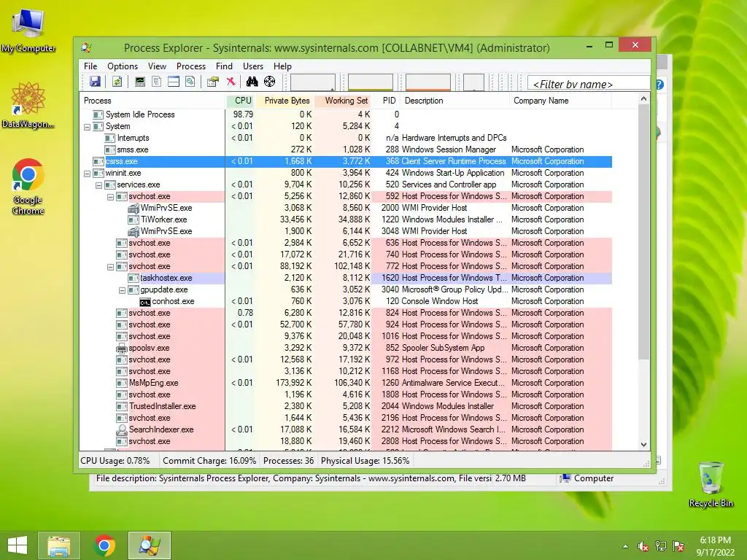This screenshot has height=560, width=747.
Task: Click the physical memory history mini graph
Action: click(x=427, y=82)
